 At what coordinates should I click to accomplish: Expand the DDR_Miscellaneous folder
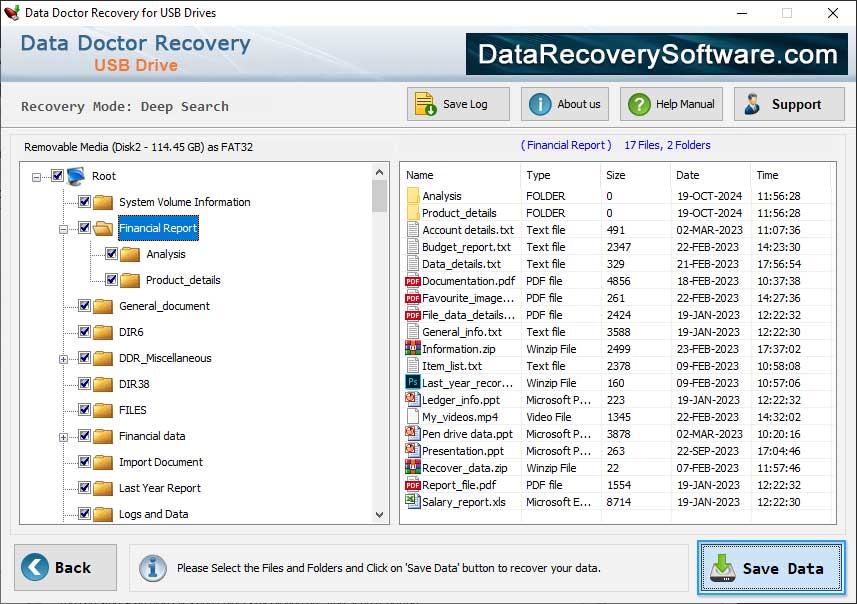click(x=63, y=357)
